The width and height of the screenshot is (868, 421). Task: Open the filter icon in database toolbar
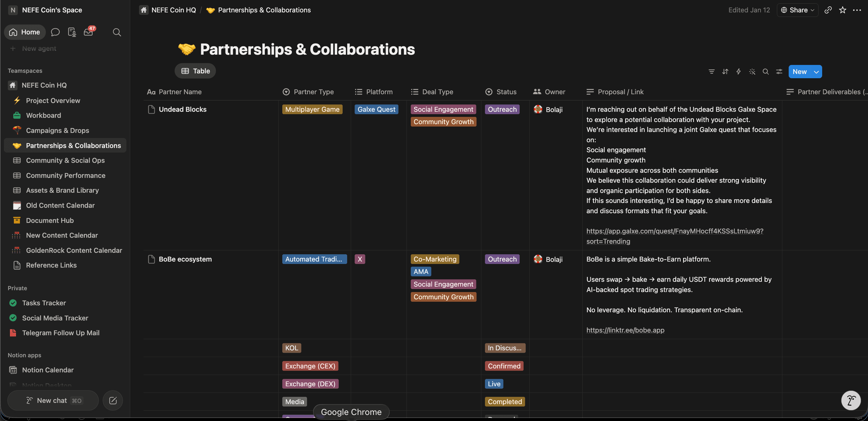pos(711,72)
